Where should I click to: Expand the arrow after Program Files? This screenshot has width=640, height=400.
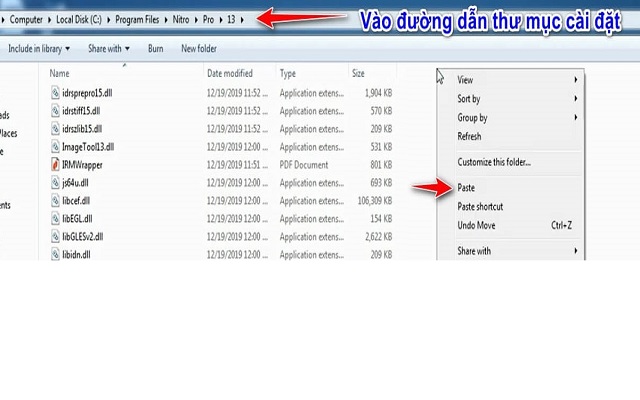tap(166, 20)
